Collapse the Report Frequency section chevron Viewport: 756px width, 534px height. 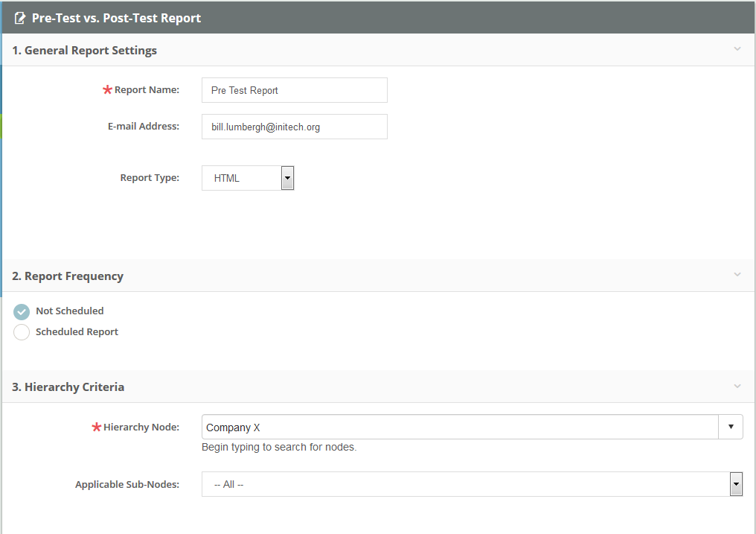point(737,275)
